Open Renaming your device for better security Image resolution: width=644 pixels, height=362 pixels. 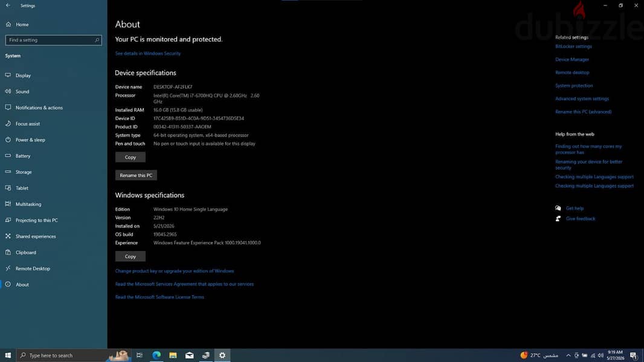pyautogui.click(x=589, y=165)
